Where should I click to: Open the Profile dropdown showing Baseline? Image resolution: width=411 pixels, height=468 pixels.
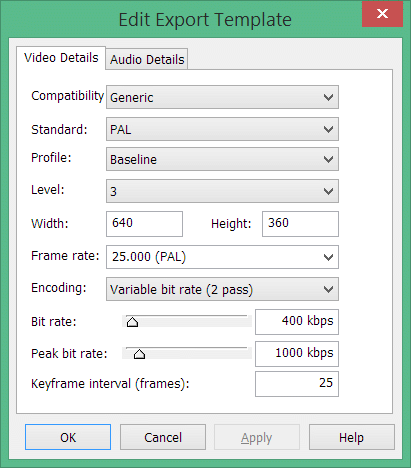point(222,159)
